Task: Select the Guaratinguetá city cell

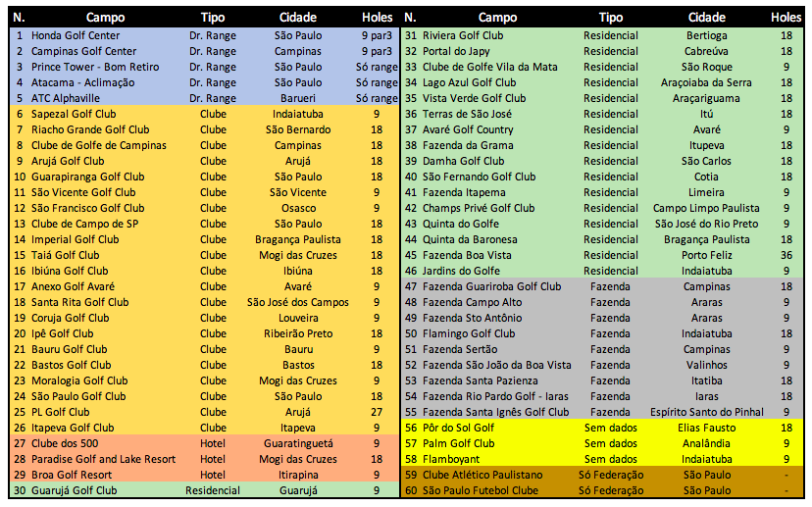Action: (x=298, y=443)
